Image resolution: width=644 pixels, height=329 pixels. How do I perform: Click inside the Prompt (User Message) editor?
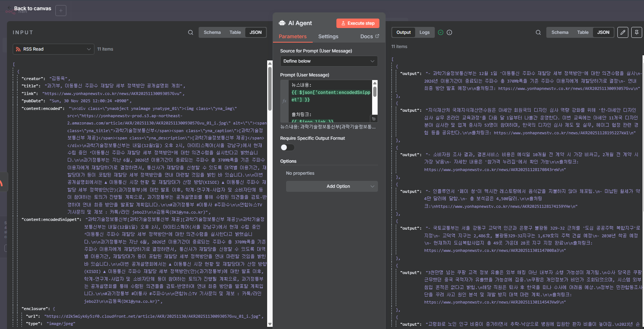pyautogui.click(x=331, y=101)
